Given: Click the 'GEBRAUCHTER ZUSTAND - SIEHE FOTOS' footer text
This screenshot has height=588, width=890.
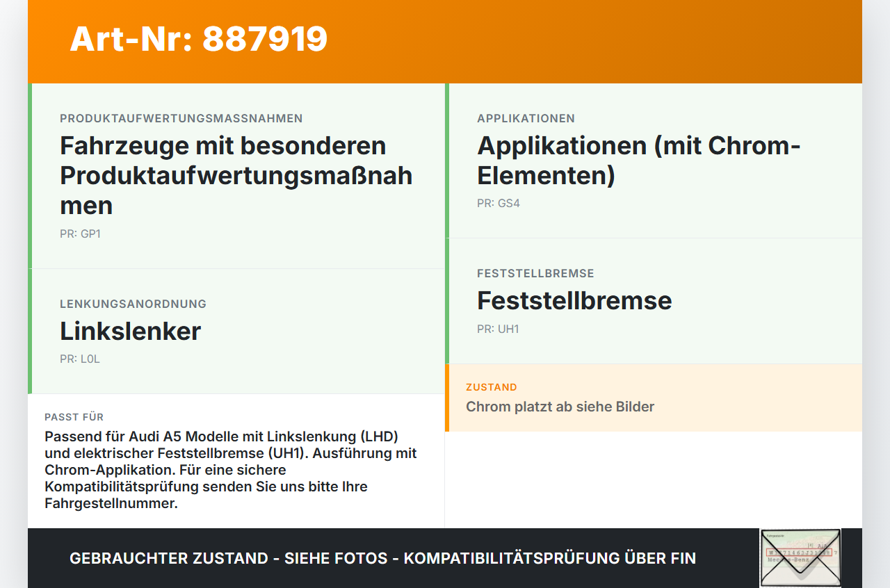Looking at the screenshot, I should point(382,558).
